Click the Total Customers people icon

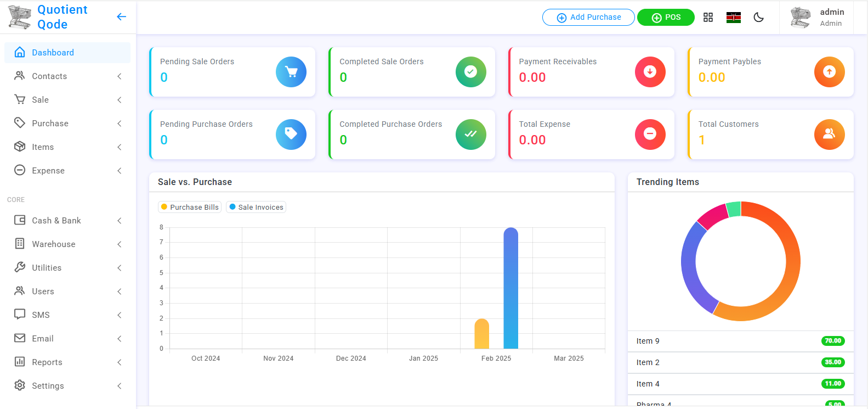[829, 135]
